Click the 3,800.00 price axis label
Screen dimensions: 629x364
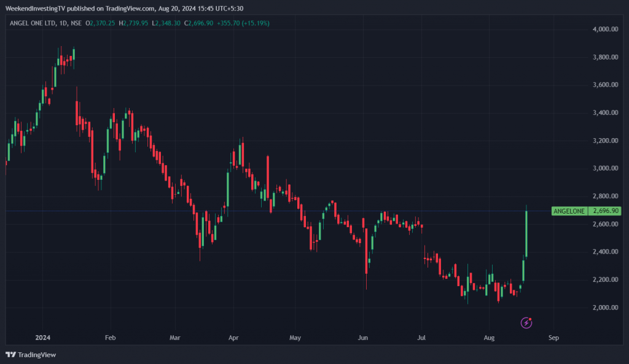pyautogui.click(x=605, y=57)
